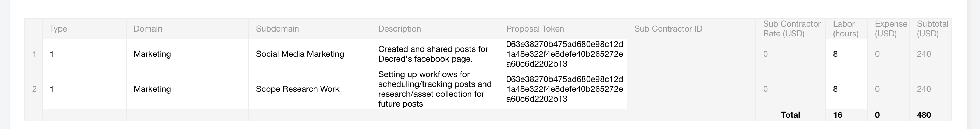Click row 1 Marketing domain cell
Screen dimensions: 980x129
click(x=187, y=54)
